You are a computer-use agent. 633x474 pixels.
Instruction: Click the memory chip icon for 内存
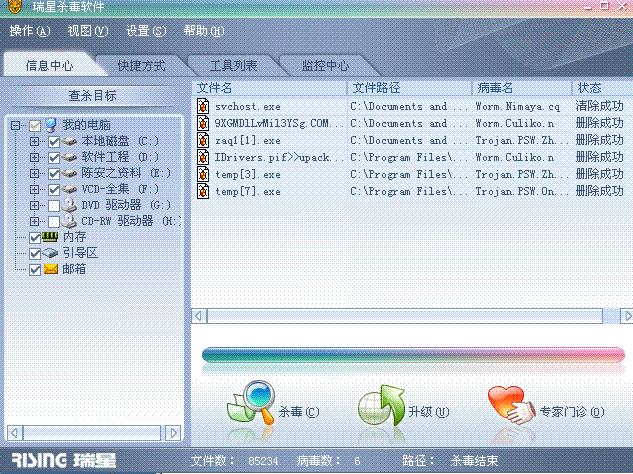[x=50, y=237]
